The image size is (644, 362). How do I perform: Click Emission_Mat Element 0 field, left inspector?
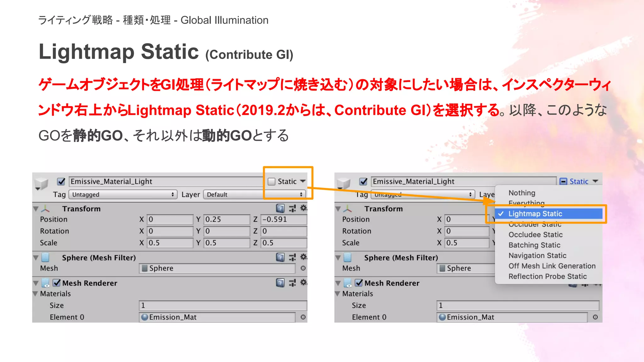pyautogui.click(x=217, y=317)
